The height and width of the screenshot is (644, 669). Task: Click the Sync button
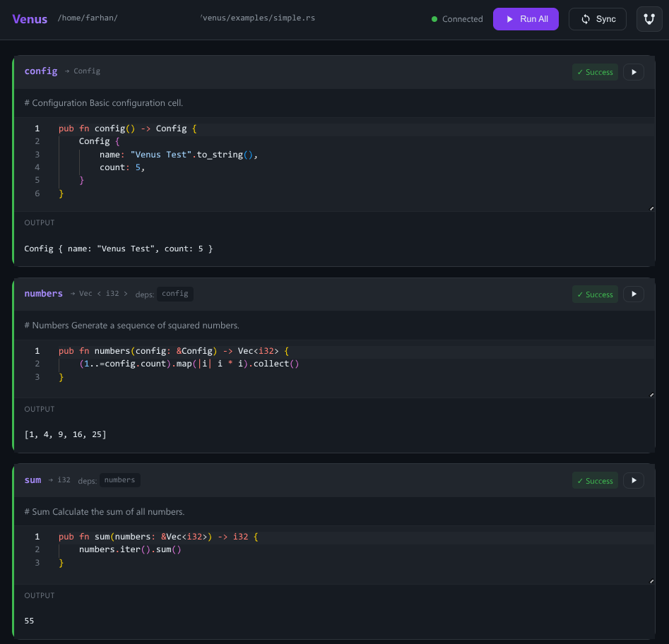click(x=598, y=19)
